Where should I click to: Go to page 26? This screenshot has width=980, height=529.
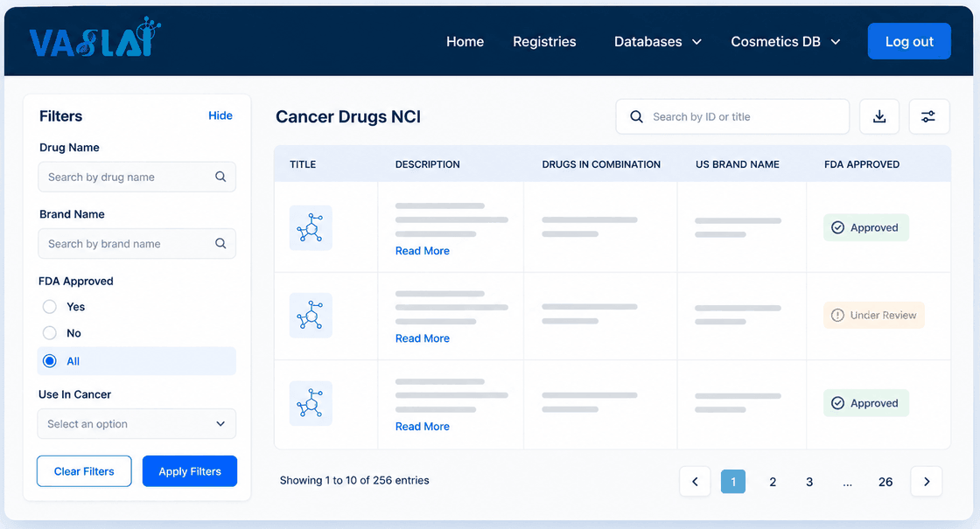pyautogui.click(x=885, y=482)
